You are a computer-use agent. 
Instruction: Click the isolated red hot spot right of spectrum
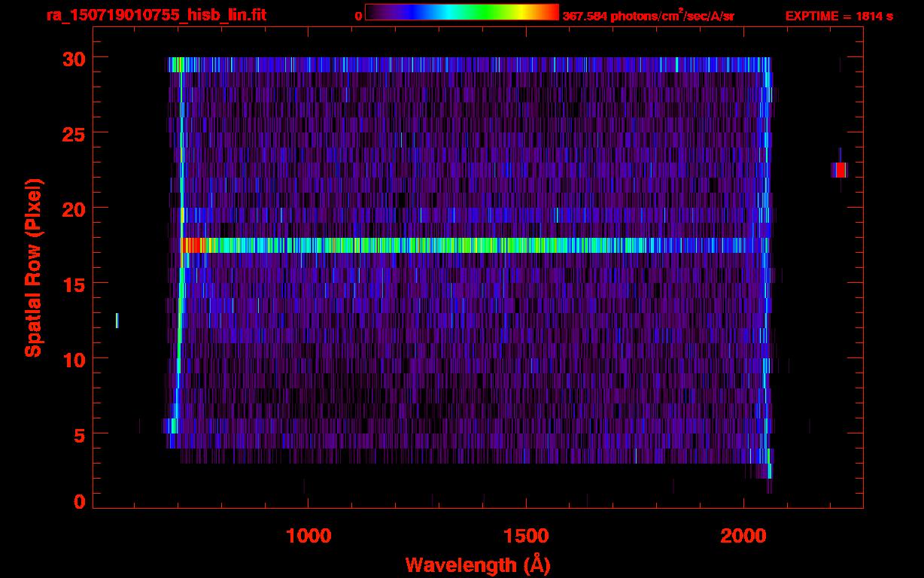click(840, 170)
